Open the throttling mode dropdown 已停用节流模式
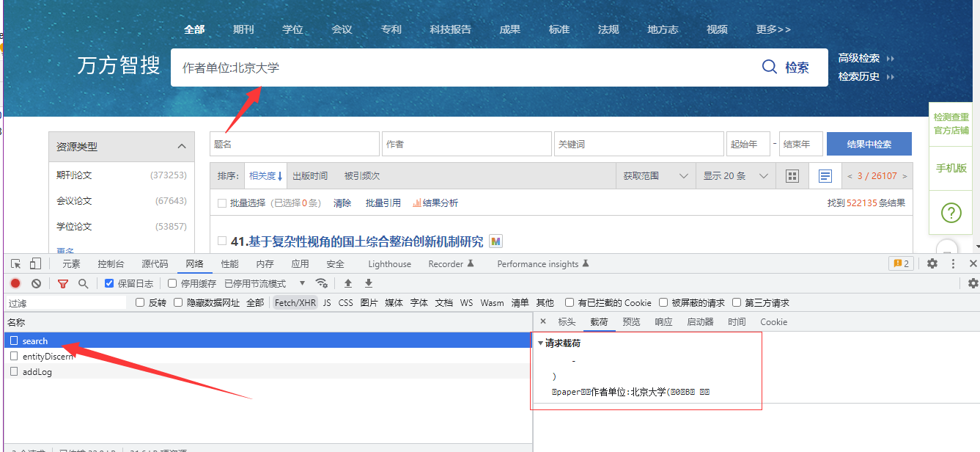Image resolution: width=980 pixels, height=452 pixels. [265, 283]
